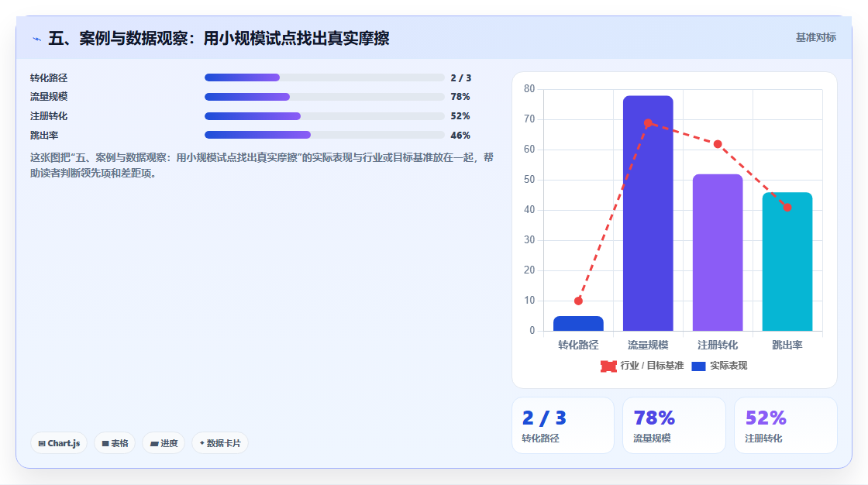The image size is (868, 485).
Task: Click the Chart.js tag chip
Action: [x=59, y=443]
